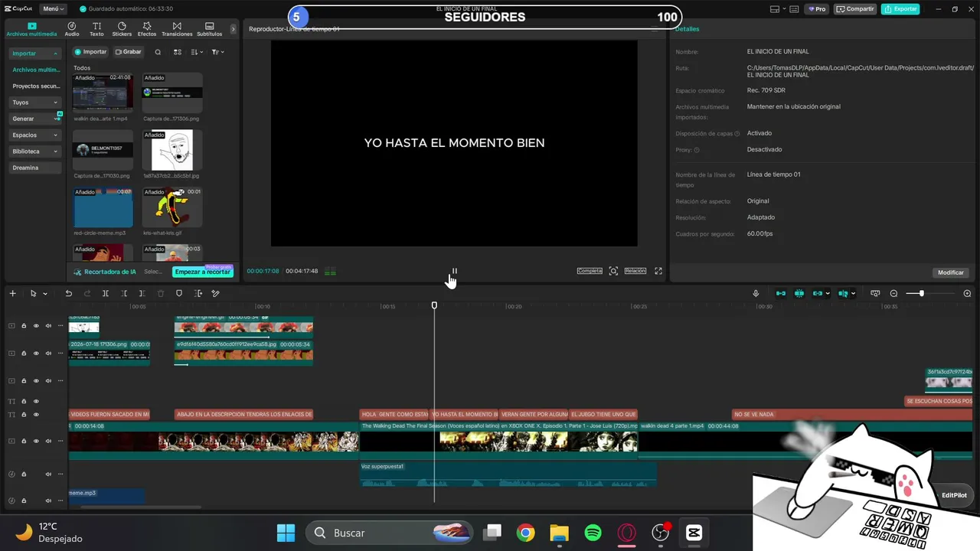Pause playback in the player
The height and width of the screenshot is (551, 980).
[x=454, y=271]
